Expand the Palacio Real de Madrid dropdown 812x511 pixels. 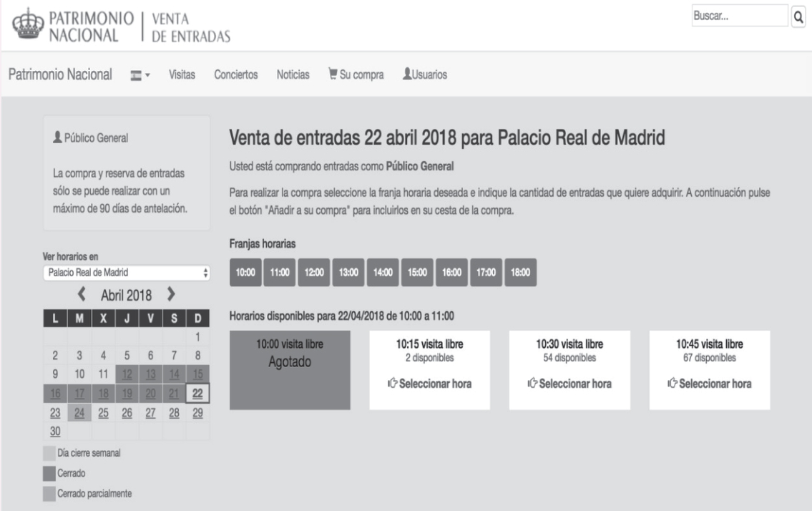tap(125, 272)
